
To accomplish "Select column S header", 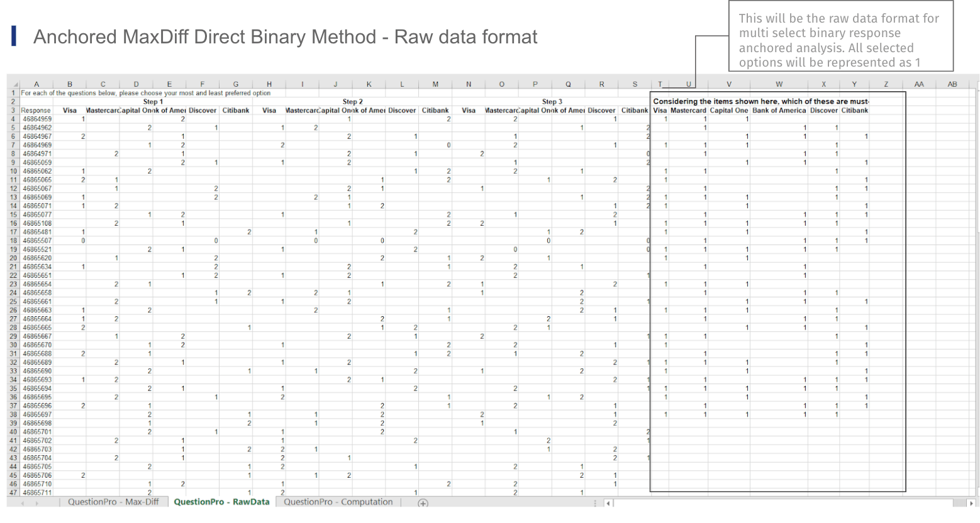I will (635, 84).
